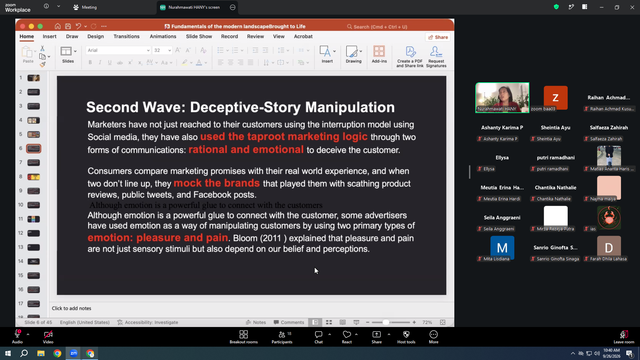The image size is (640, 360).
Task: Open the Transitions ribbon tab
Action: pos(127,36)
